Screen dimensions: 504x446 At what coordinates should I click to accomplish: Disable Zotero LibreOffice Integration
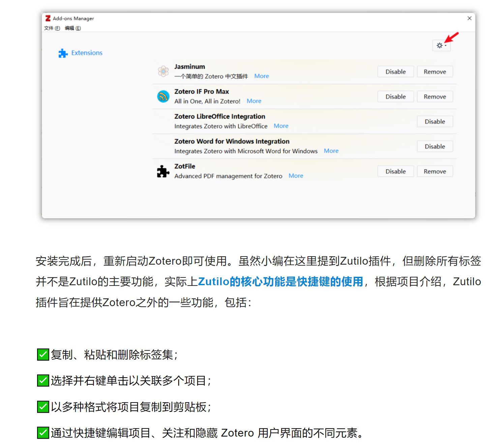[x=435, y=121]
